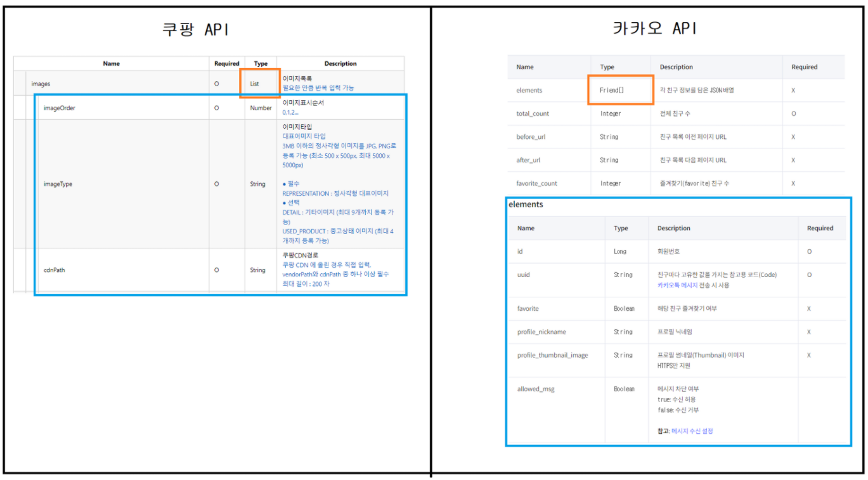Image resolution: width=868 pixels, height=480 pixels.
Task: Click the "uuid" name cell
Action: (x=523, y=275)
